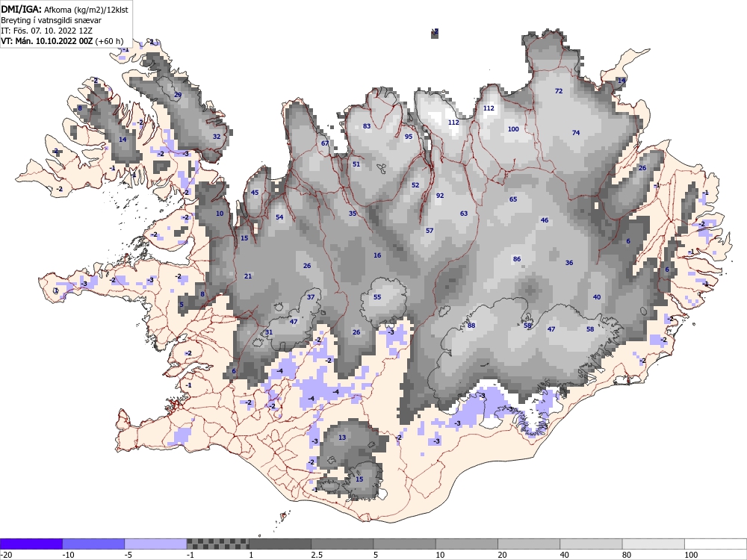Click the white above-100 legend swatch

pos(716,544)
